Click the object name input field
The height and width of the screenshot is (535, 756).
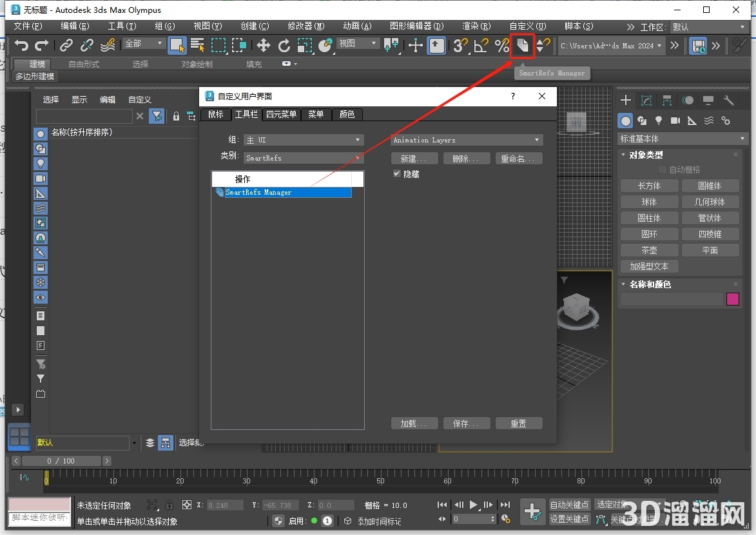tap(672, 299)
